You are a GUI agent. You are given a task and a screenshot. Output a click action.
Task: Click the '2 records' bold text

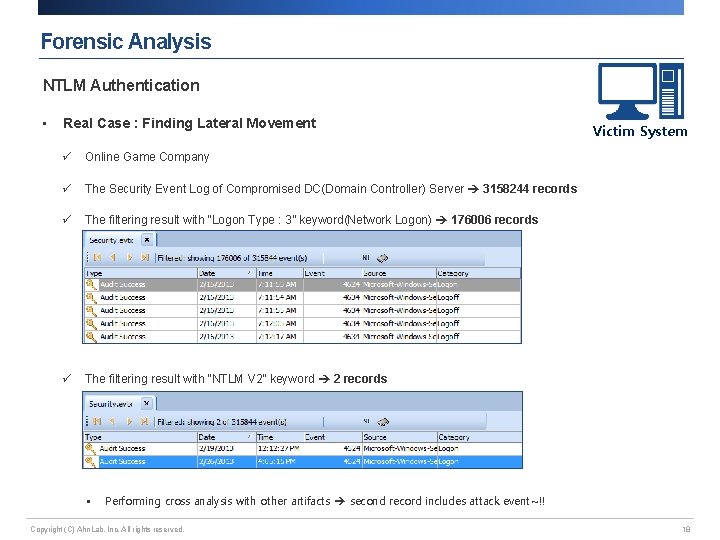pos(360,379)
